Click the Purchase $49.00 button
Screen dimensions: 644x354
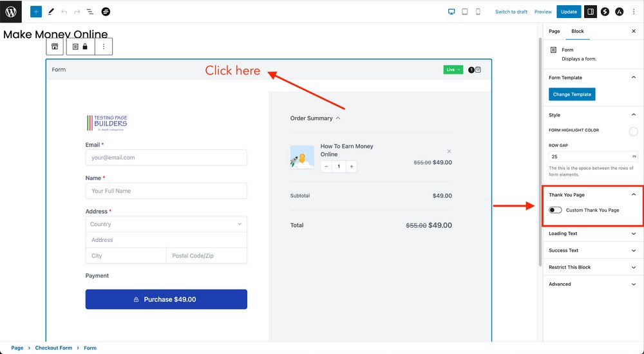pyautogui.click(x=166, y=299)
